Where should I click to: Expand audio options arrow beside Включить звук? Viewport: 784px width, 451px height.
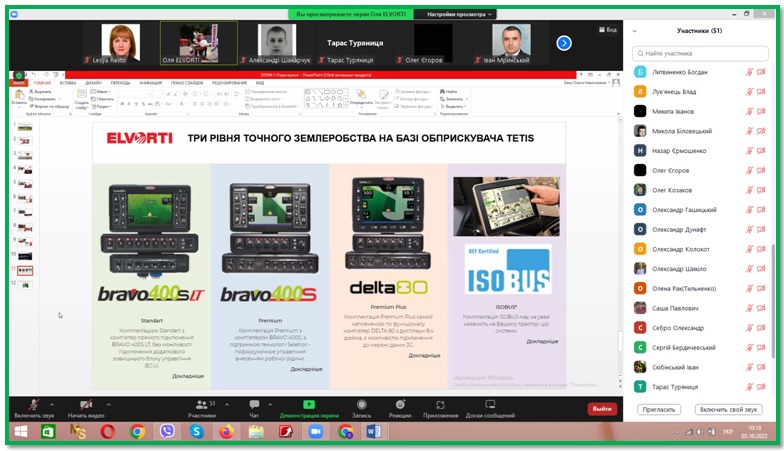(52, 404)
